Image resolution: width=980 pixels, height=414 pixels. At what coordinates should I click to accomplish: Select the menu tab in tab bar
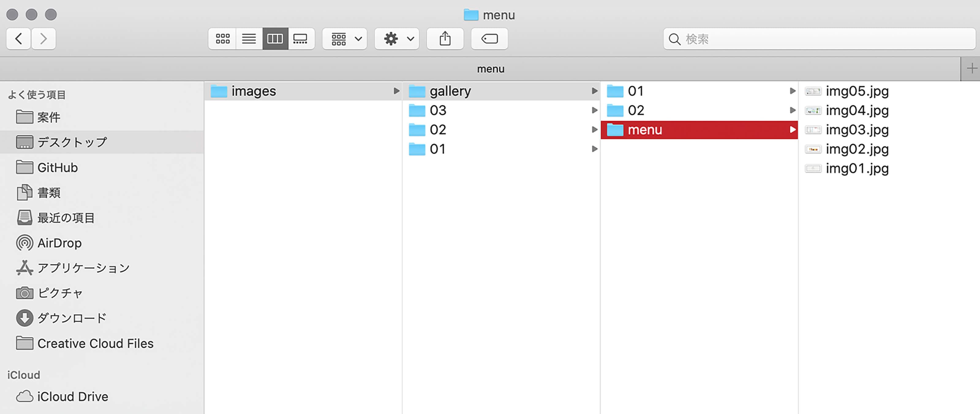click(x=490, y=69)
